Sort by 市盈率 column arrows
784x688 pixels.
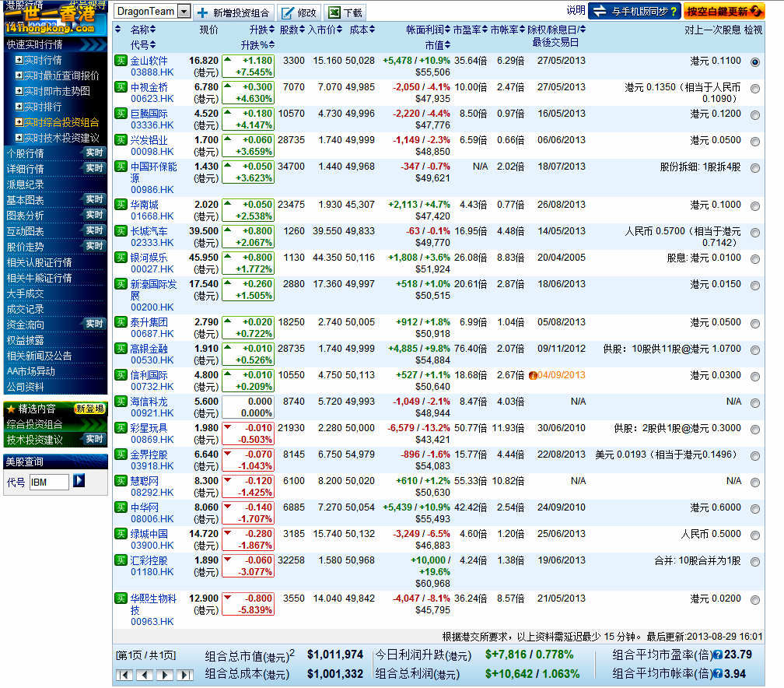click(x=485, y=30)
